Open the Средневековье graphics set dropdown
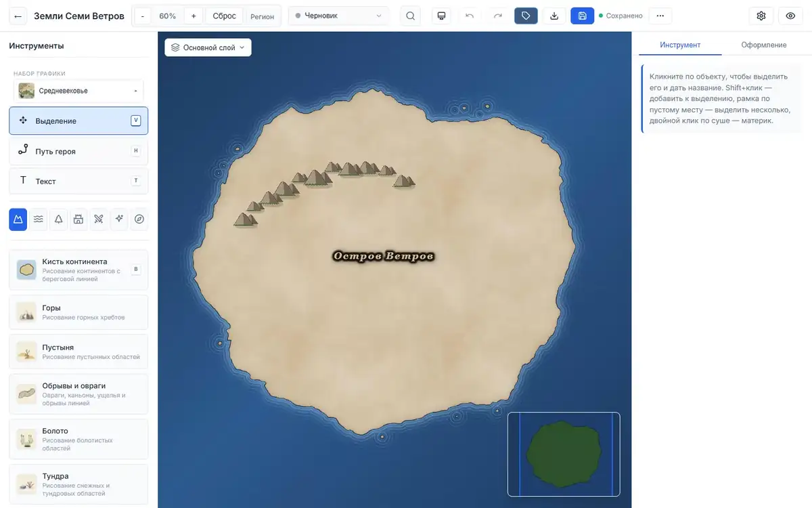Image resolution: width=812 pixels, height=508 pixels. tap(78, 91)
